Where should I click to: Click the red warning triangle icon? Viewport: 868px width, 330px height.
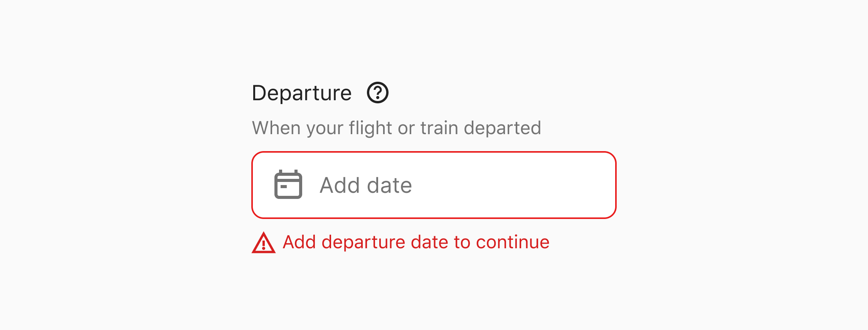[263, 243]
